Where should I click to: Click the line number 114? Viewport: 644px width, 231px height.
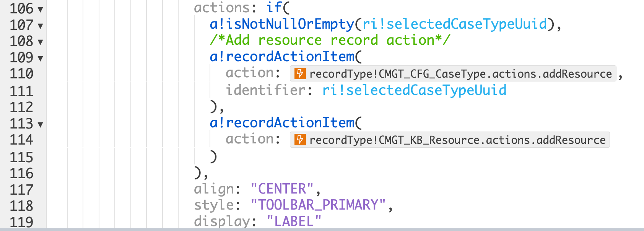(21, 140)
